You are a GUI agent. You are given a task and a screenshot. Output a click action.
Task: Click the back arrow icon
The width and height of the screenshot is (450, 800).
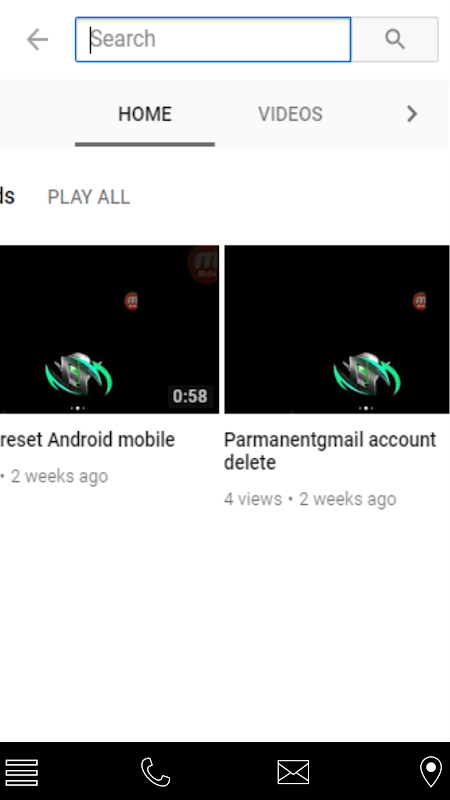coord(37,39)
